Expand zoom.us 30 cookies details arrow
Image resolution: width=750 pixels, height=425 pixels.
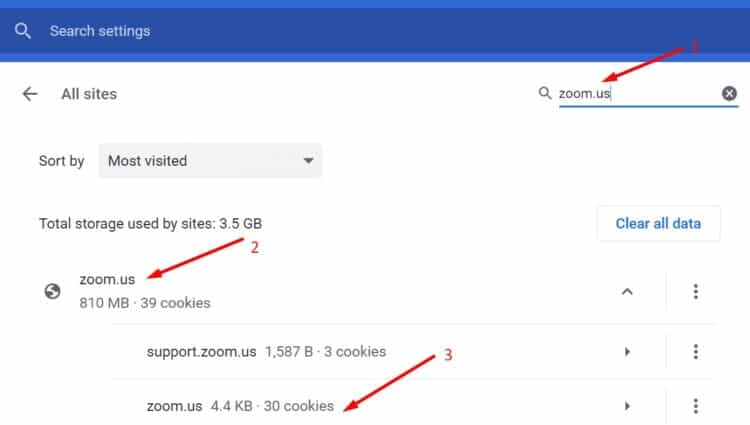[x=627, y=406]
